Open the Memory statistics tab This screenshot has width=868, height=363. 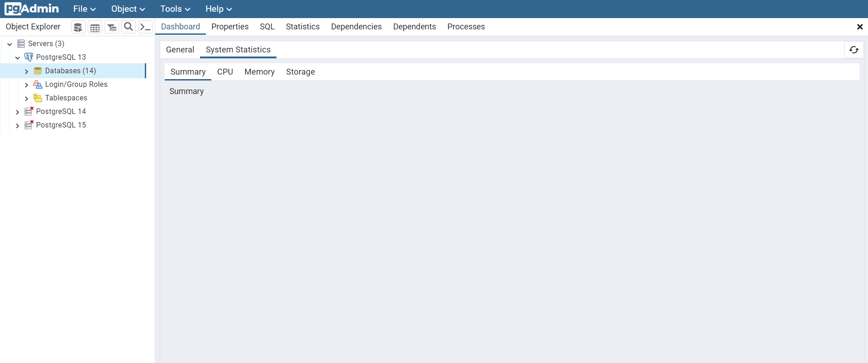259,72
